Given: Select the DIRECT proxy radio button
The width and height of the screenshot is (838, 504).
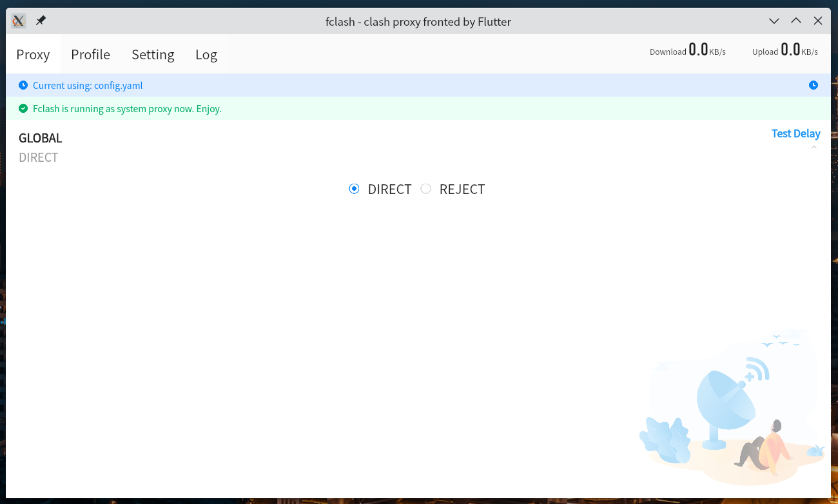Looking at the screenshot, I should [354, 189].
